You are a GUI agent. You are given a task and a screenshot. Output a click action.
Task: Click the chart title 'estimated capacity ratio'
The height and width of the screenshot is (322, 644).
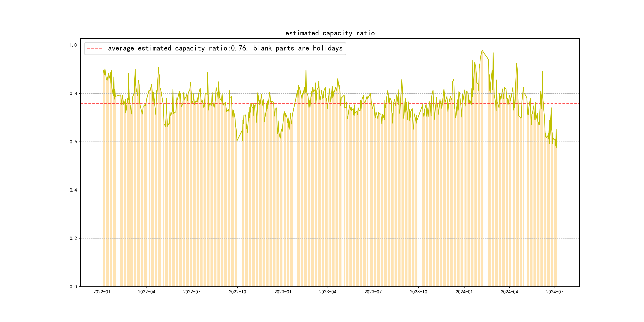pyautogui.click(x=330, y=33)
